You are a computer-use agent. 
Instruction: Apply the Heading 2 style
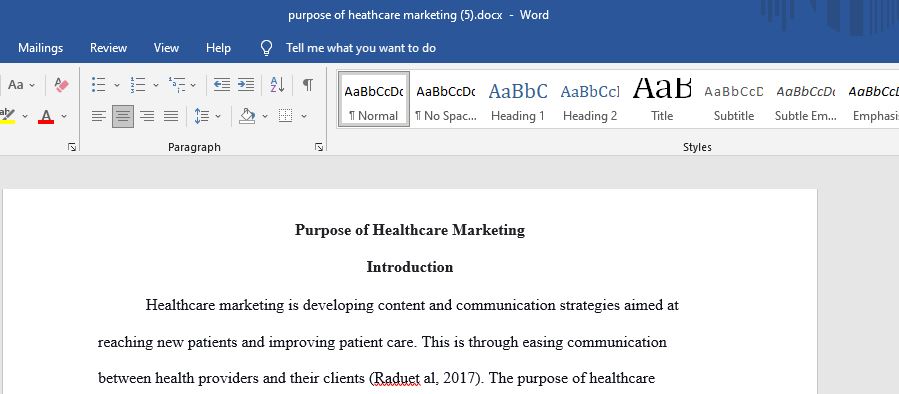(590, 99)
